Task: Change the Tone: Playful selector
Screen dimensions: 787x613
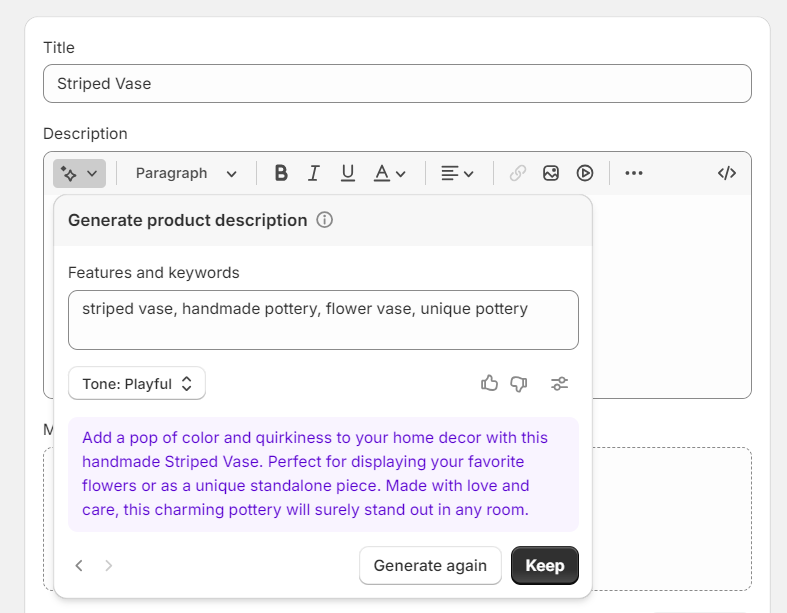Action: [x=137, y=383]
